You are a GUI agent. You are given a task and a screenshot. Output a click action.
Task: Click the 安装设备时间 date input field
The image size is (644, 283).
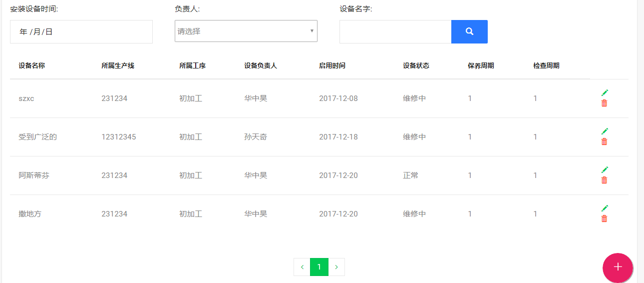(81, 31)
